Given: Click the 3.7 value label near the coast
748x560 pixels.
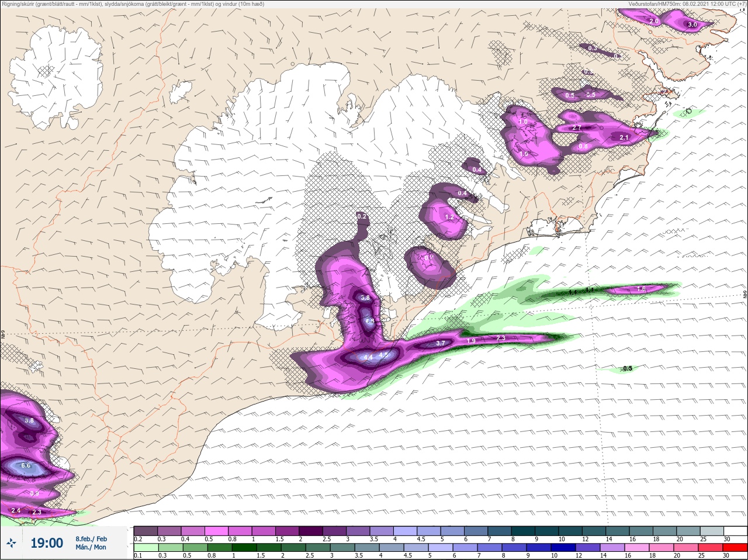Looking at the screenshot, I should click(x=441, y=343).
